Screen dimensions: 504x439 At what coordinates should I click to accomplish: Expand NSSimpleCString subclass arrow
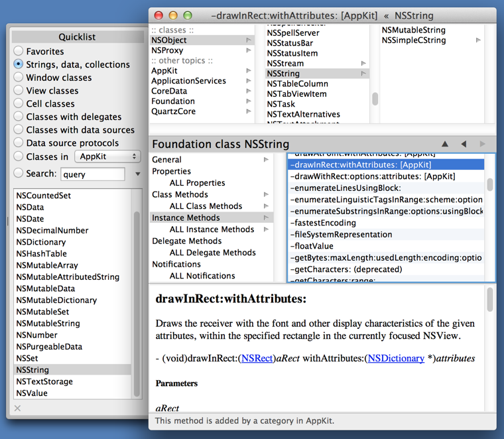tap(478, 40)
